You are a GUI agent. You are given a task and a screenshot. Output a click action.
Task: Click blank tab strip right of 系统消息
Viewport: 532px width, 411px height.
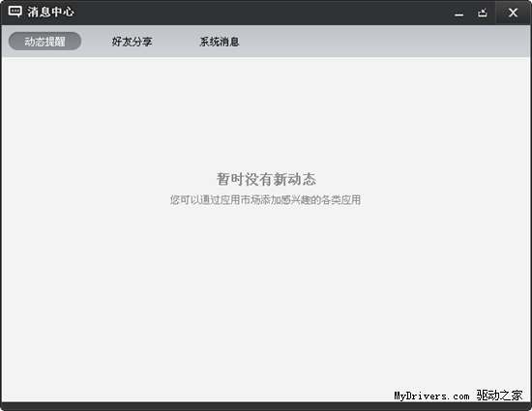[x=383, y=42]
